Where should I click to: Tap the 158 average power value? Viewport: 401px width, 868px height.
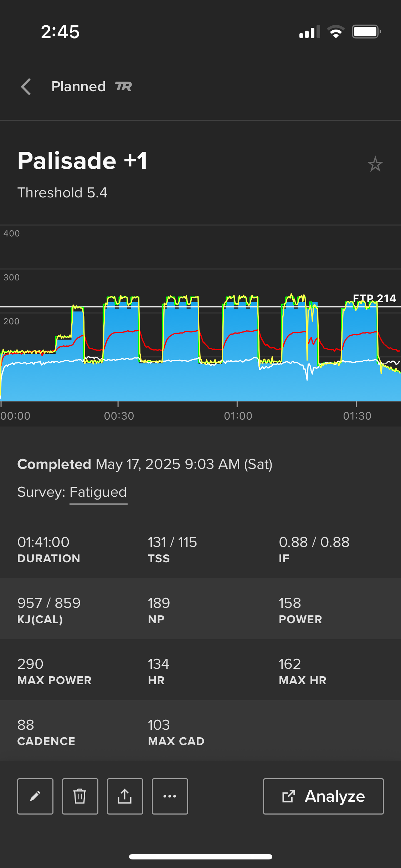[x=290, y=603]
